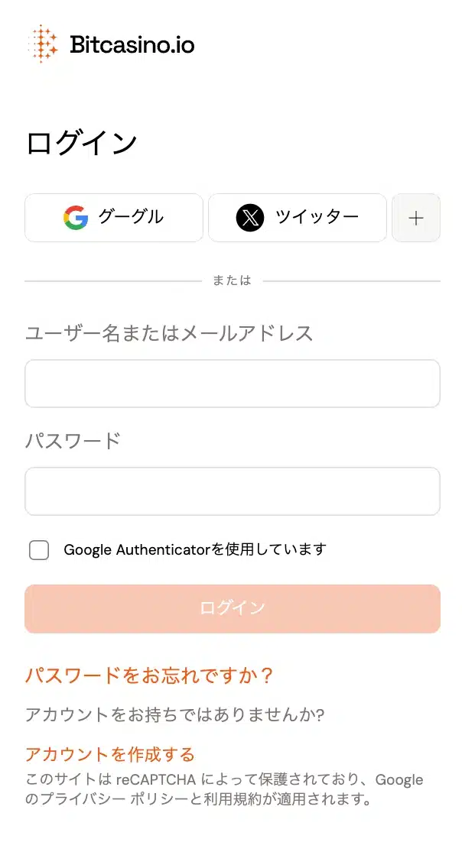The image size is (462, 868).
Task: Click the Google Authenticatorを使用しています label
Action: (195, 549)
